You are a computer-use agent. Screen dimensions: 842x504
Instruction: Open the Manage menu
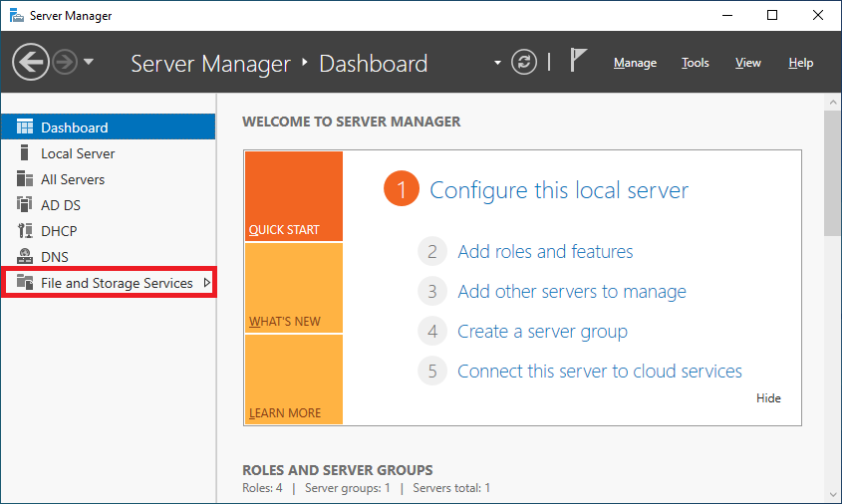click(635, 63)
